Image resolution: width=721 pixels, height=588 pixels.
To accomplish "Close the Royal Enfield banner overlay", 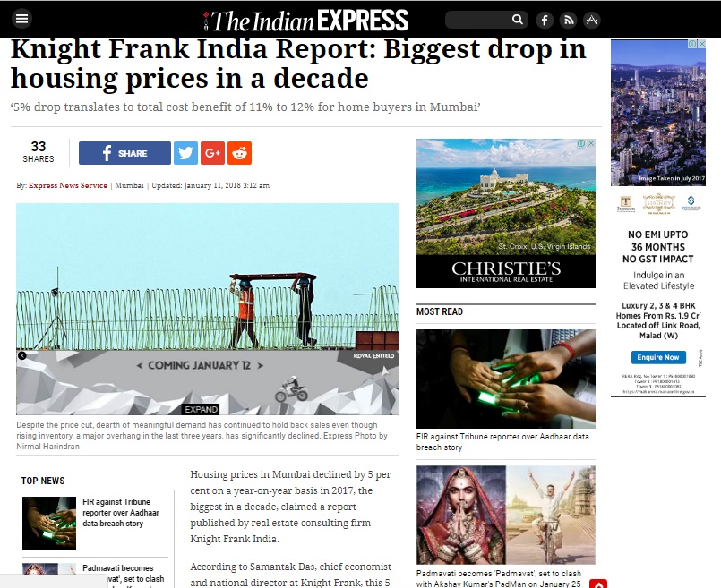I will click(x=22, y=355).
